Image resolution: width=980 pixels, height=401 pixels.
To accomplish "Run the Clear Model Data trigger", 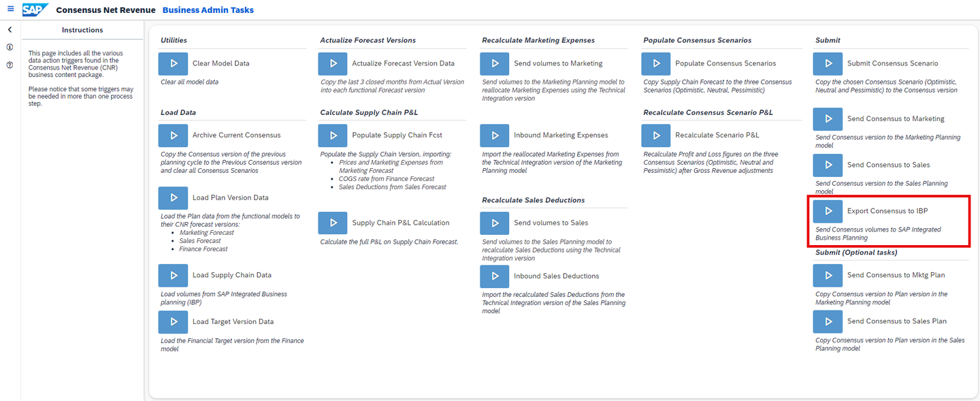I will pyautogui.click(x=173, y=63).
